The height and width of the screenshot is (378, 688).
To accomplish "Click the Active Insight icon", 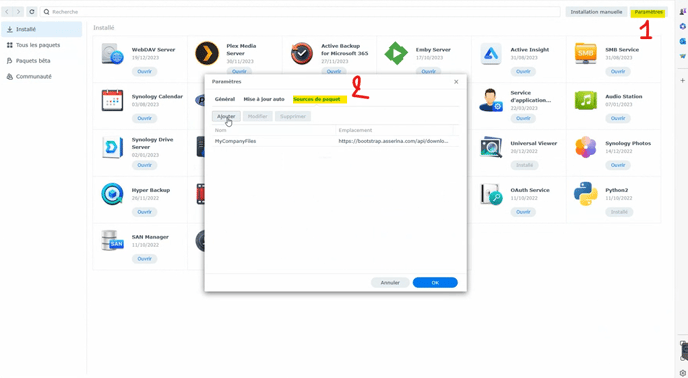I will click(491, 54).
